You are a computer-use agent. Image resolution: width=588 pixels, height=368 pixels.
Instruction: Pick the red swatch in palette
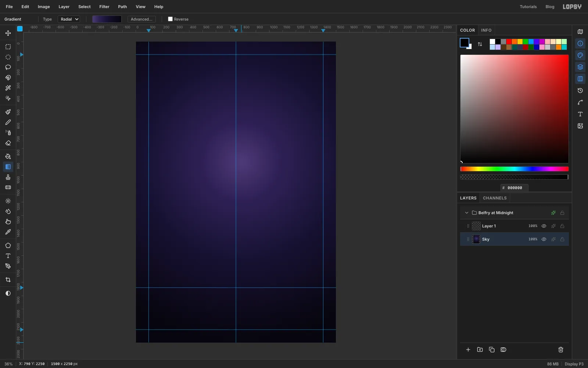click(509, 42)
